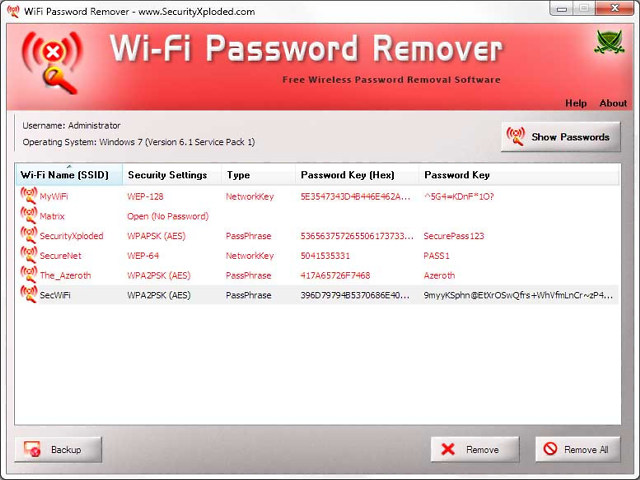The height and width of the screenshot is (480, 640).
Task: Click the Wi-Fi icon beside SecWiFi
Action: click(x=28, y=295)
